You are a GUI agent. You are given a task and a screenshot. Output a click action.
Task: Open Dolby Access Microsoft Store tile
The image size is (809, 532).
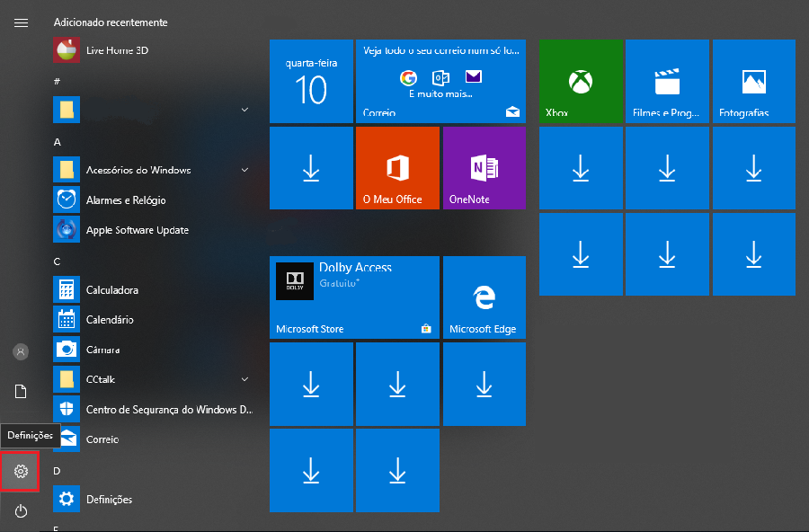point(354,297)
